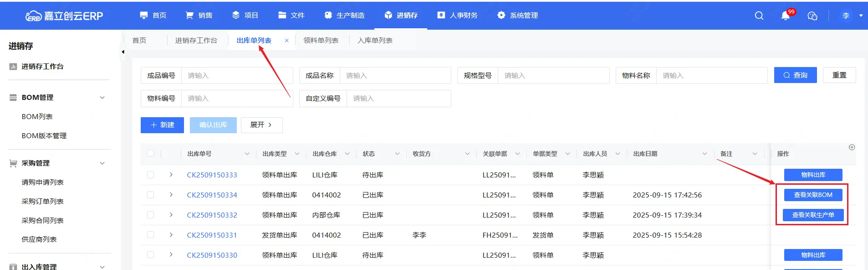Open the user avatar 李 menu
Image resolution: width=868 pixels, height=270 pixels.
pyautogui.click(x=846, y=16)
